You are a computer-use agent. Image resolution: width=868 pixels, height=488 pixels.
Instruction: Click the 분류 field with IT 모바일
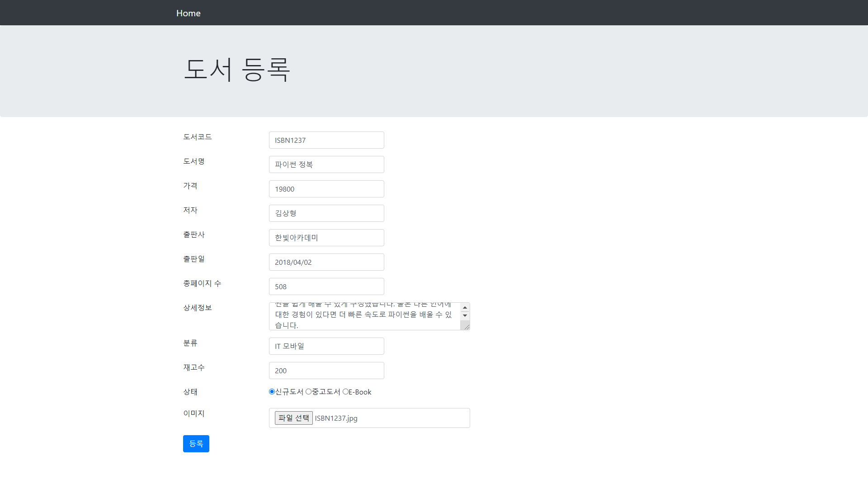click(x=326, y=346)
